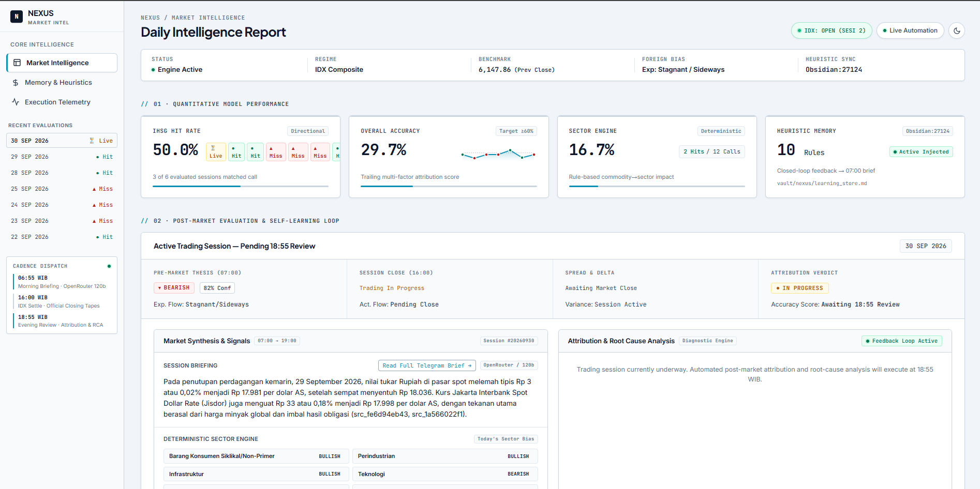This screenshot has width=980, height=489.
Task: Click the Today's Sector Bias badge
Action: coord(506,439)
